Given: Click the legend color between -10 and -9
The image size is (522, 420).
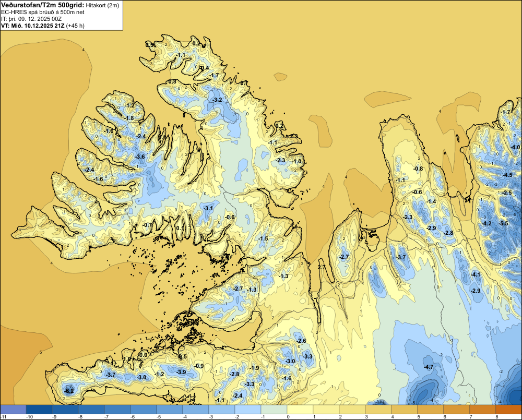Looking at the screenshot, I should 39,410.
